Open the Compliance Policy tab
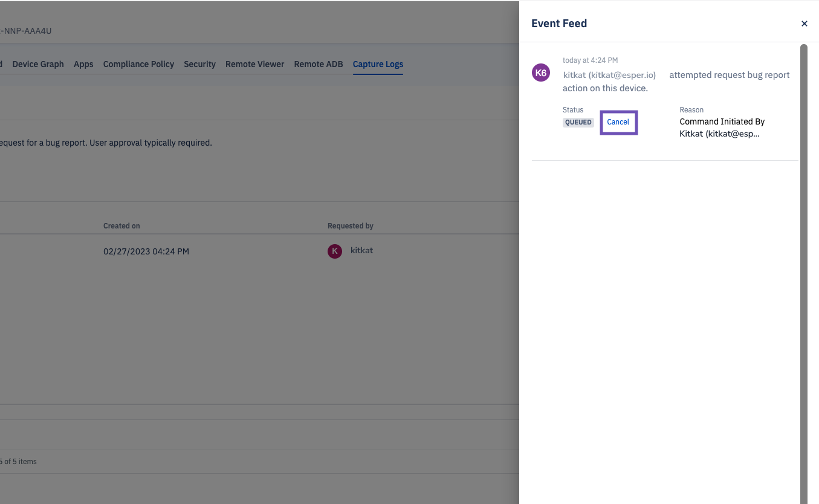Screen dimensions: 819x504 click(x=138, y=64)
